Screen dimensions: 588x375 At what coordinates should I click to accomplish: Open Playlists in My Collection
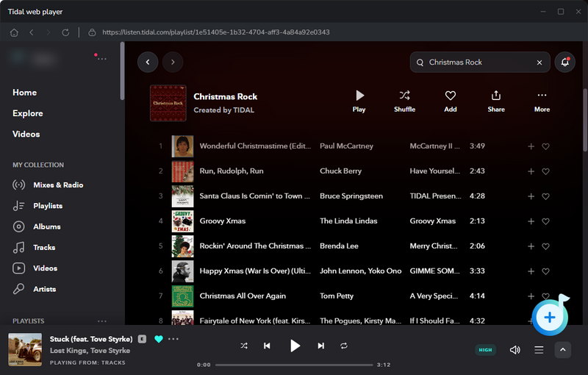pos(37,206)
